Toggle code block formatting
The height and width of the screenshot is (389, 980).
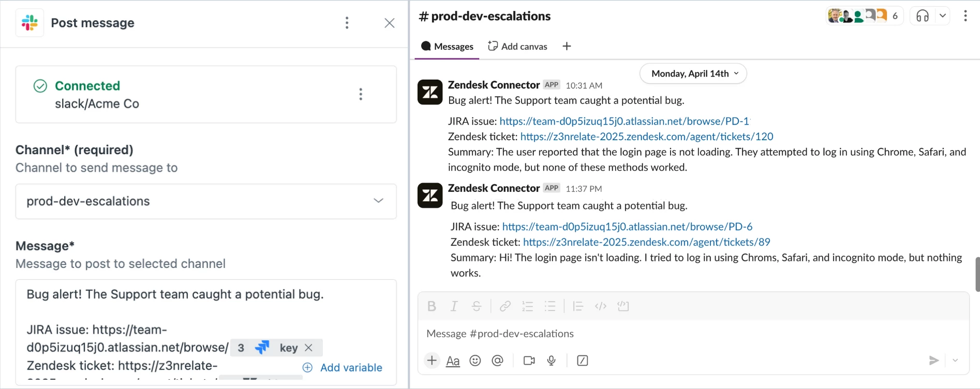click(623, 306)
